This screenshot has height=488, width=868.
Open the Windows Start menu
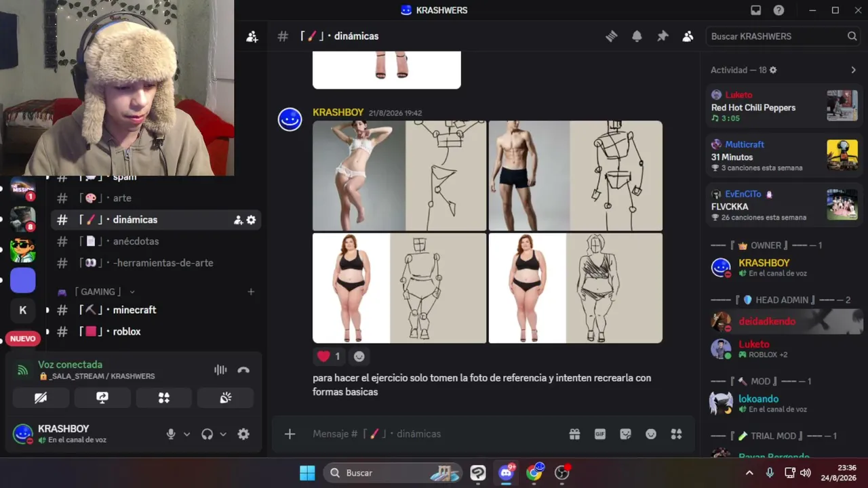307,472
